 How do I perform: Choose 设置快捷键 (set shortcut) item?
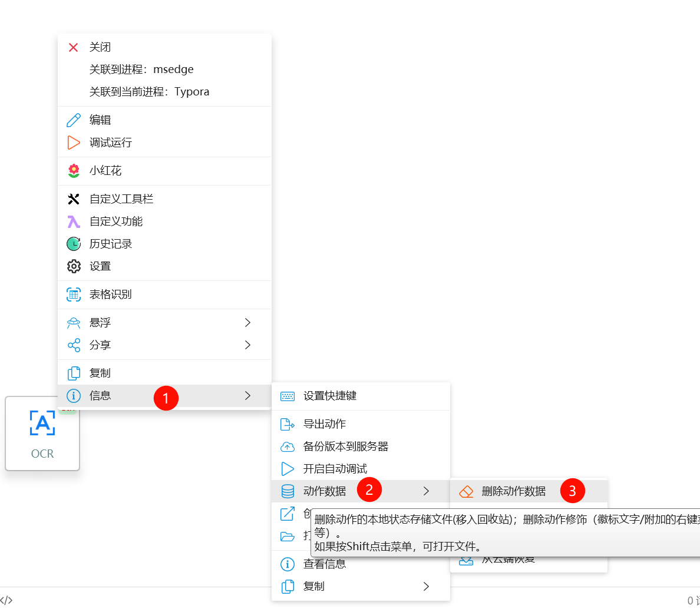pyautogui.click(x=330, y=396)
